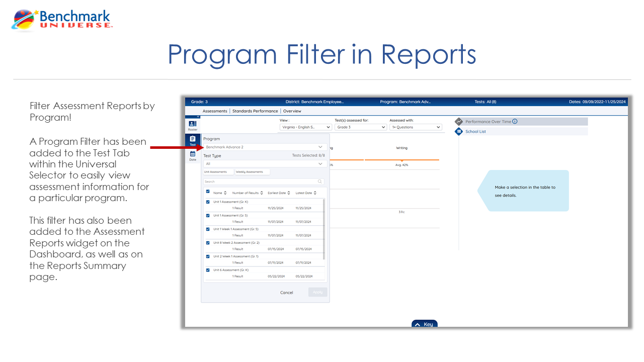Click the Writing column heading
Screen dimensions: 644x362
401,148
